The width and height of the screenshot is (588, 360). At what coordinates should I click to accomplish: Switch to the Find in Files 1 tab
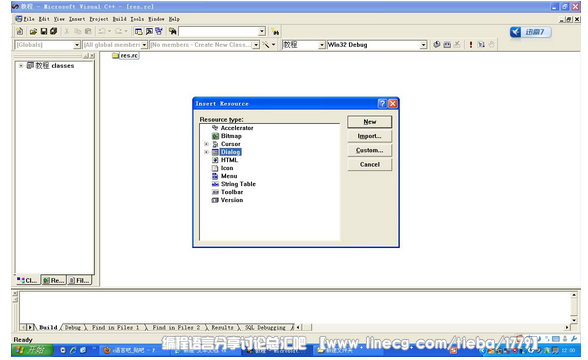point(116,327)
